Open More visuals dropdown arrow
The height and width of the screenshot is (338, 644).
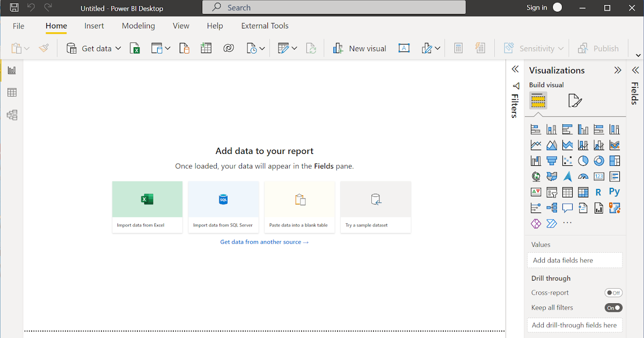(437, 48)
